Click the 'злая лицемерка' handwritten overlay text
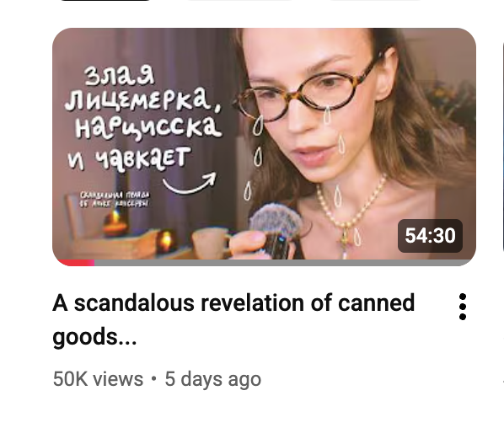 click(143, 90)
